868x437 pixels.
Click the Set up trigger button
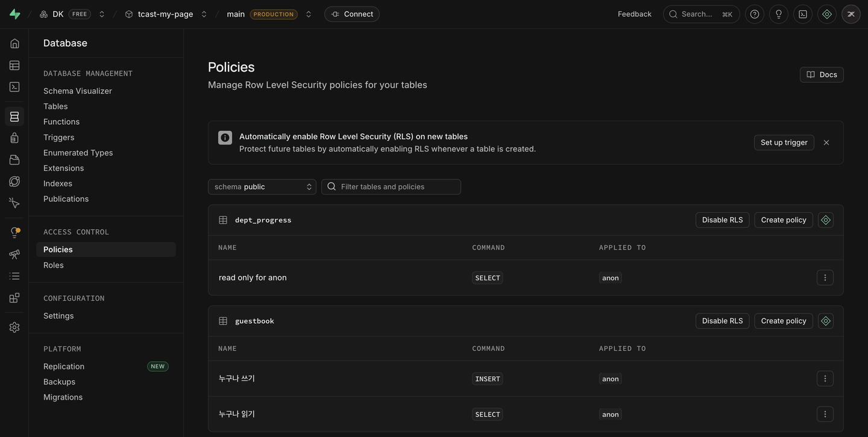(784, 143)
